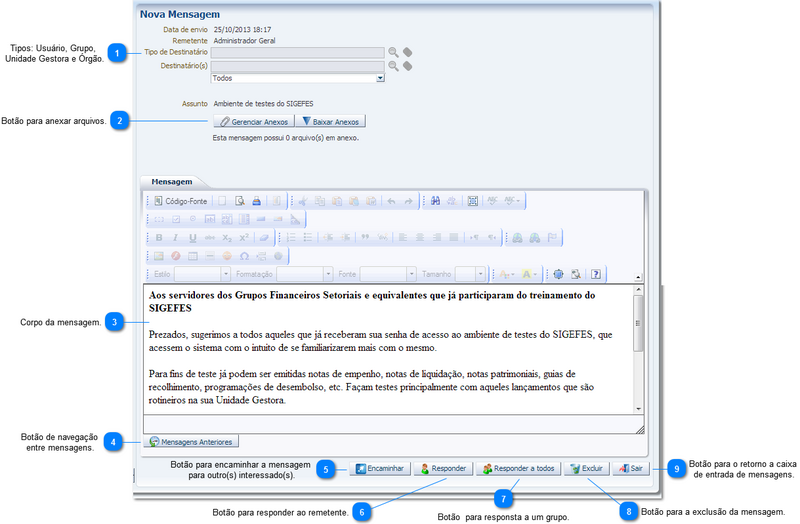Open the background color picker
This screenshot has height=524, width=800.
pyautogui.click(x=529, y=275)
